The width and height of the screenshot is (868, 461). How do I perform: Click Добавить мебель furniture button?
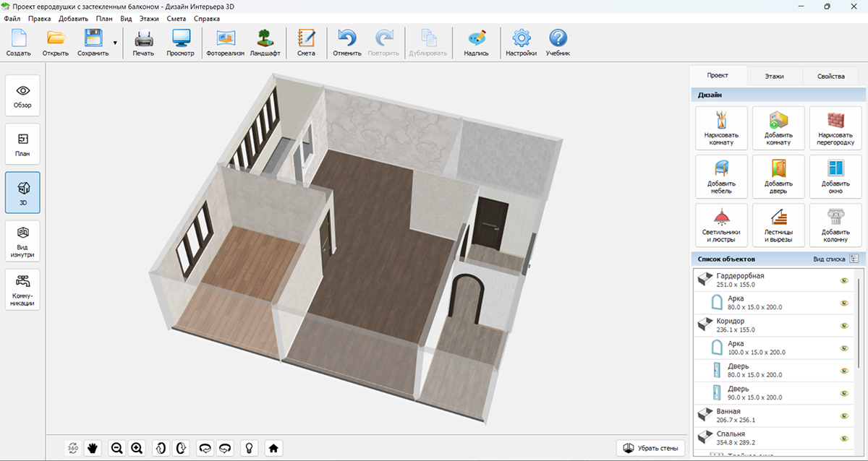pyautogui.click(x=720, y=177)
